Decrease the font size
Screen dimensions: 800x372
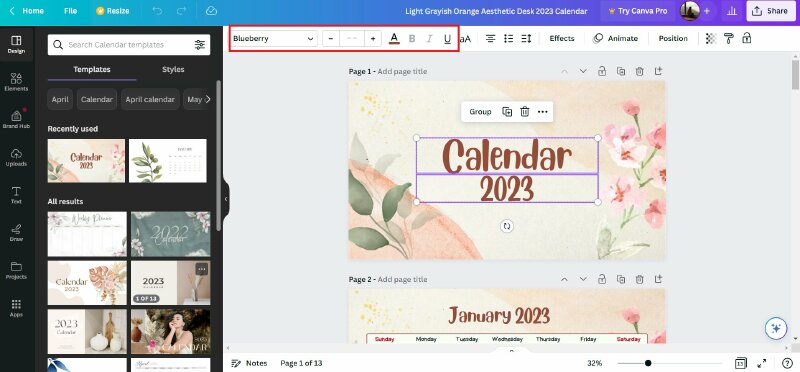(331, 39)
